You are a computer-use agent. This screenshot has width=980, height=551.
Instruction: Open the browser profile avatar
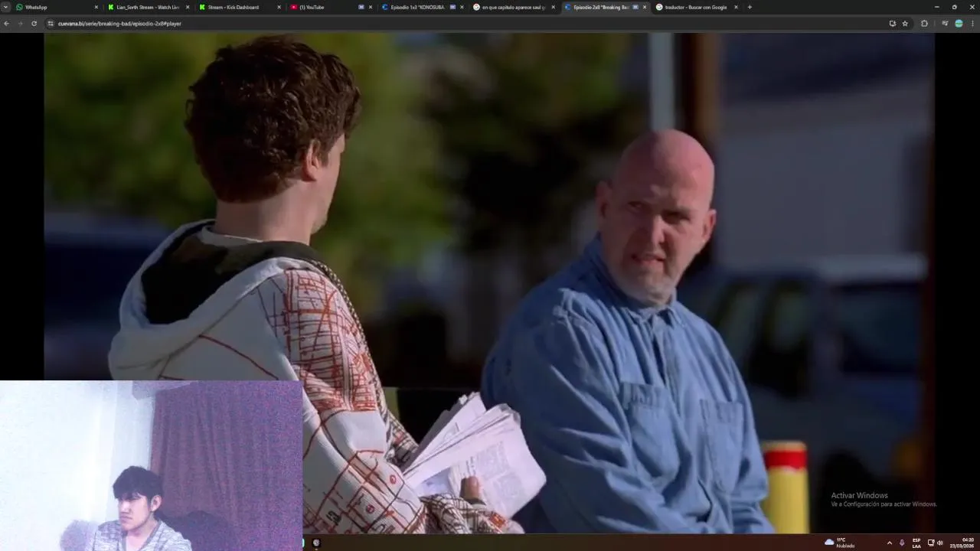point(959,24)
